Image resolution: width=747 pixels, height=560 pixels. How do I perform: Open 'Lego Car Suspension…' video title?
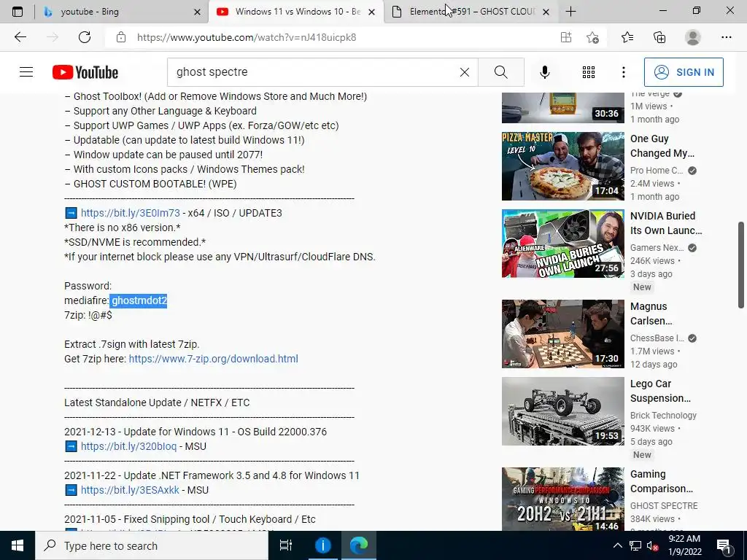(x=660, y=391)
